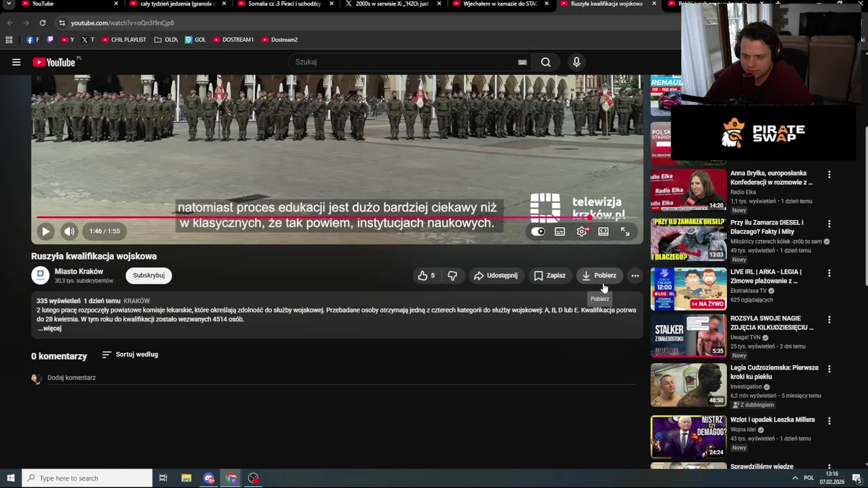The height and width of the screenshot is (488, 868).
Task: Click the search magnifier button
Action: pos(546,62)
